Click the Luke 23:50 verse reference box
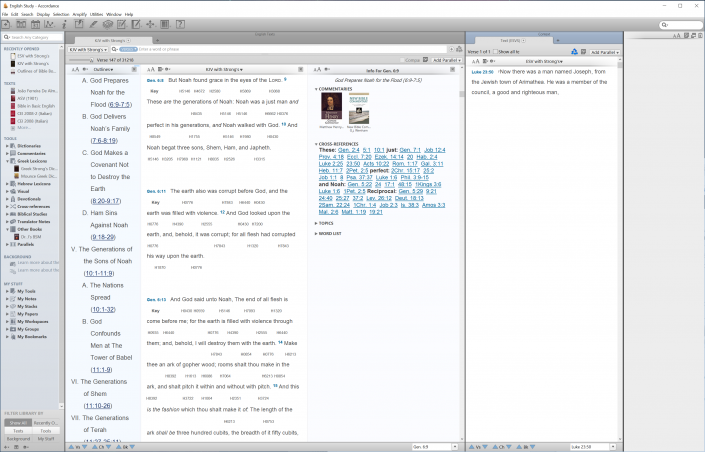The height and width of the screenshot is (452, 705). pos(590,447)
